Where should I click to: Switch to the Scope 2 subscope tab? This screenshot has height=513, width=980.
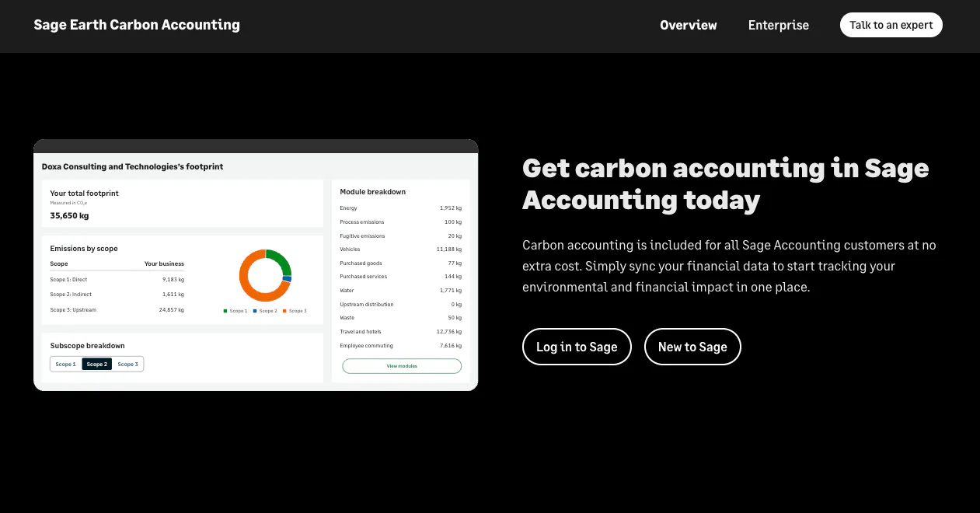click(97, 364)
